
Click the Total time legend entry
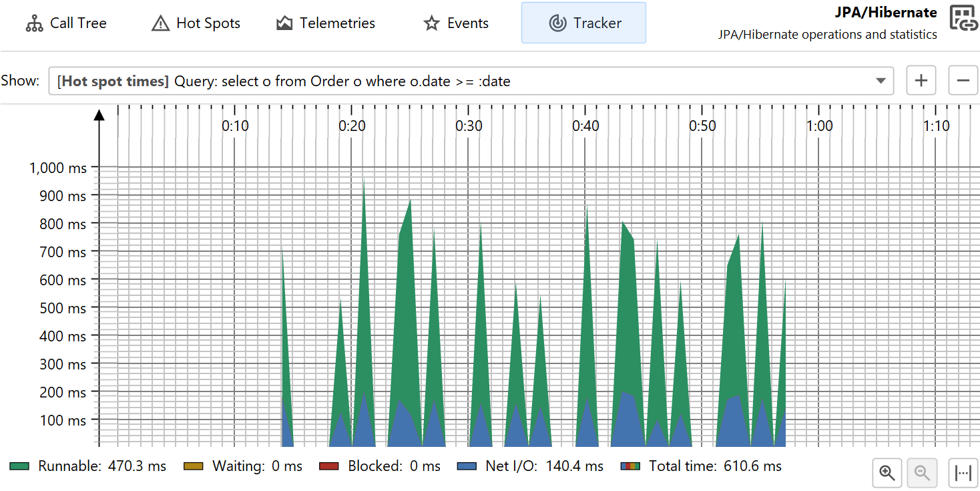click(701, 466)
